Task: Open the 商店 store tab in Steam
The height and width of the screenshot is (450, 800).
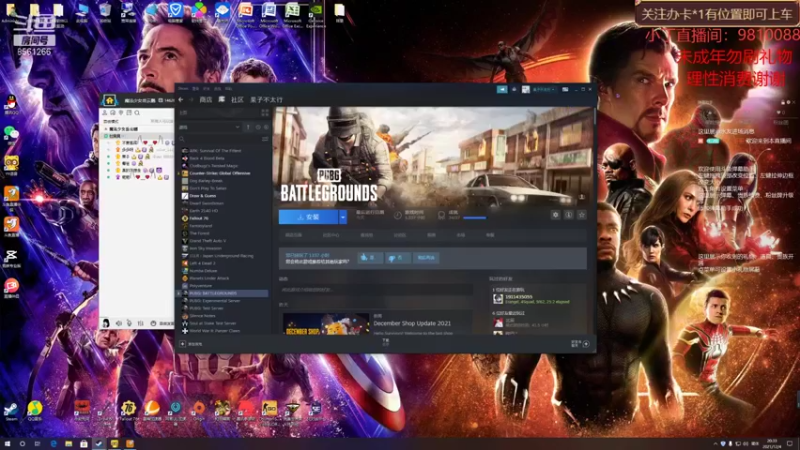Action: click(206, 99)
